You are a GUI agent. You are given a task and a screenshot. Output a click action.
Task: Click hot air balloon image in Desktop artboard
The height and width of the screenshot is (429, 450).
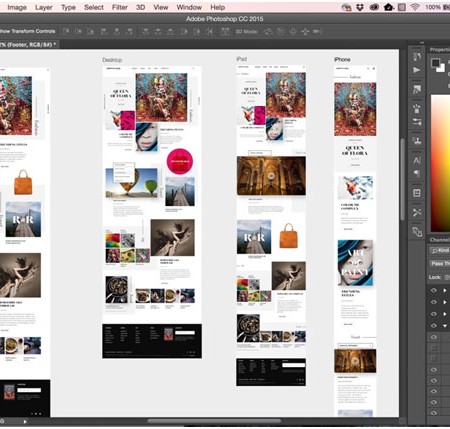pos(131,183)
